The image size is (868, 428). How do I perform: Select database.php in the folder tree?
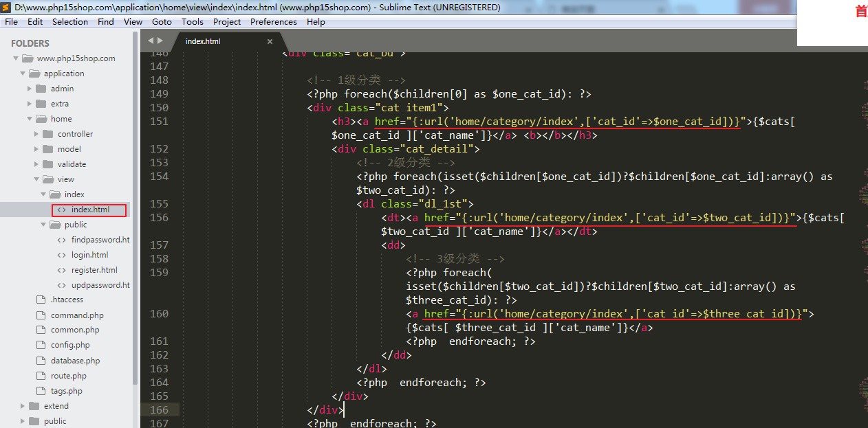[x=75, y=361]
